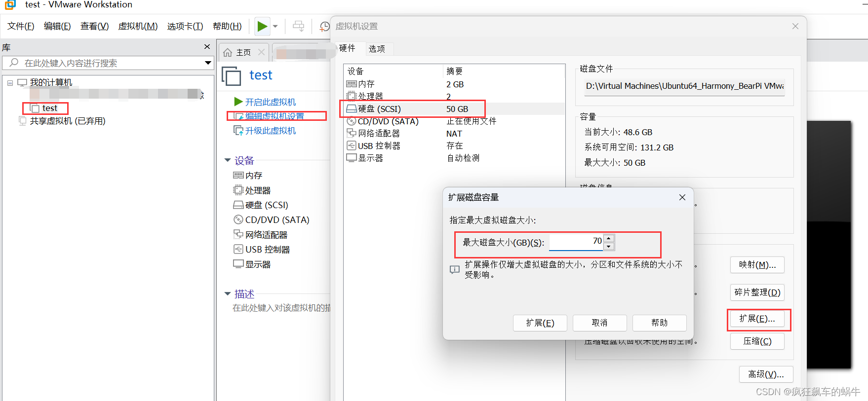Select USB 控制器 row in hardware list

click(454, 146)
